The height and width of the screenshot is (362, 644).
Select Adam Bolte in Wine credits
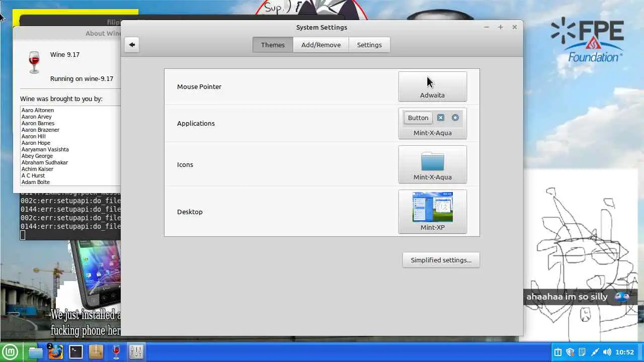click(35, 182)
